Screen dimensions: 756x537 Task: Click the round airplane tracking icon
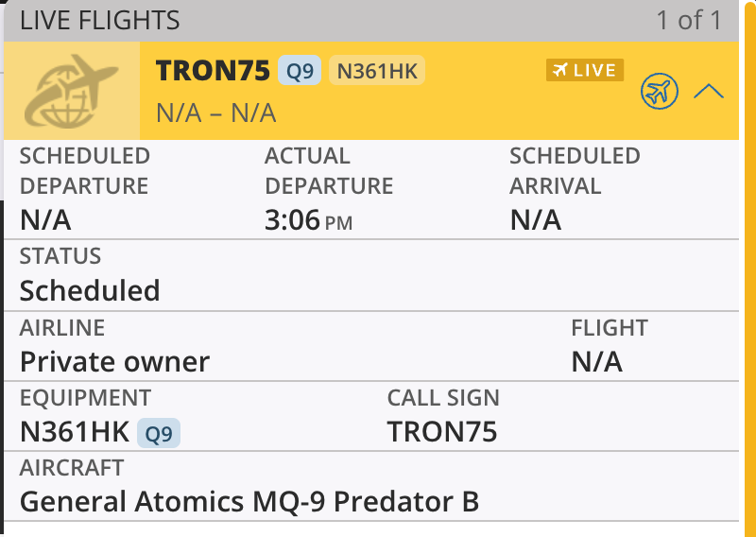[660, 92]
